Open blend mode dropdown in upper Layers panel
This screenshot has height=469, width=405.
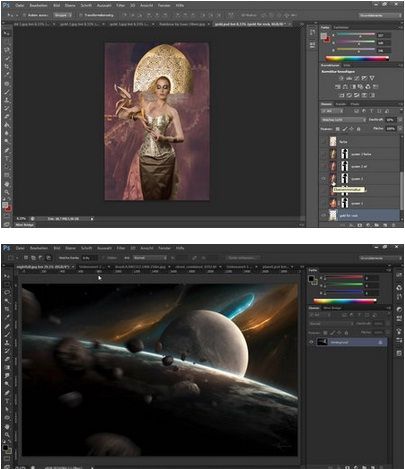(x=343, y=120)
